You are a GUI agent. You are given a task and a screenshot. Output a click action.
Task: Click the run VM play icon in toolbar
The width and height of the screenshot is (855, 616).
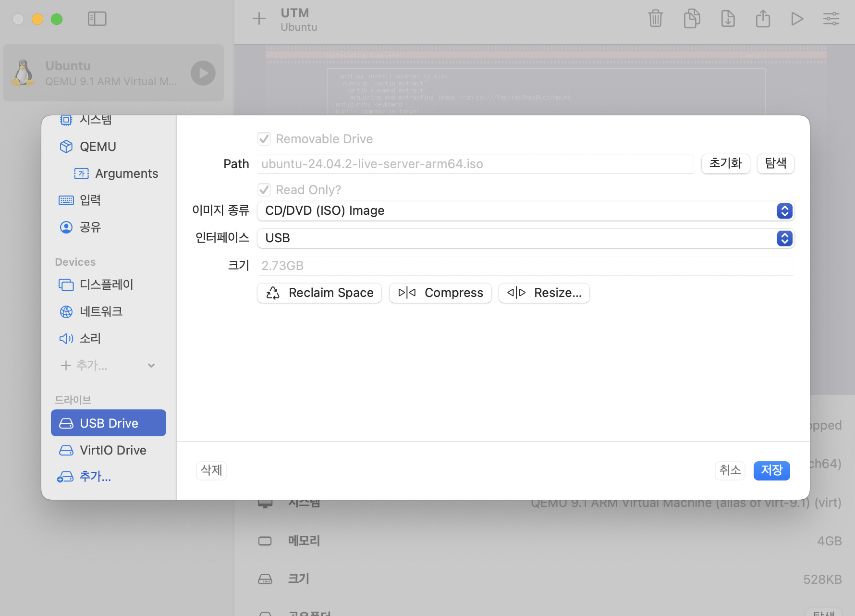(797, 19)
